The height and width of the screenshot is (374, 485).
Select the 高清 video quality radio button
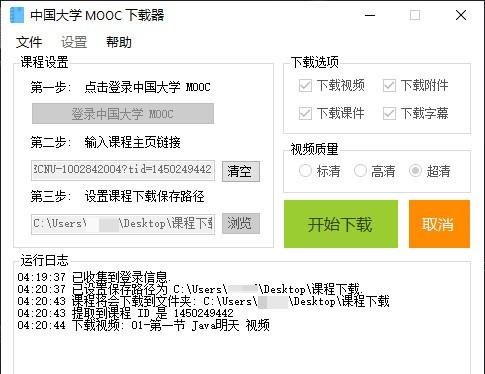click(360, 171)
